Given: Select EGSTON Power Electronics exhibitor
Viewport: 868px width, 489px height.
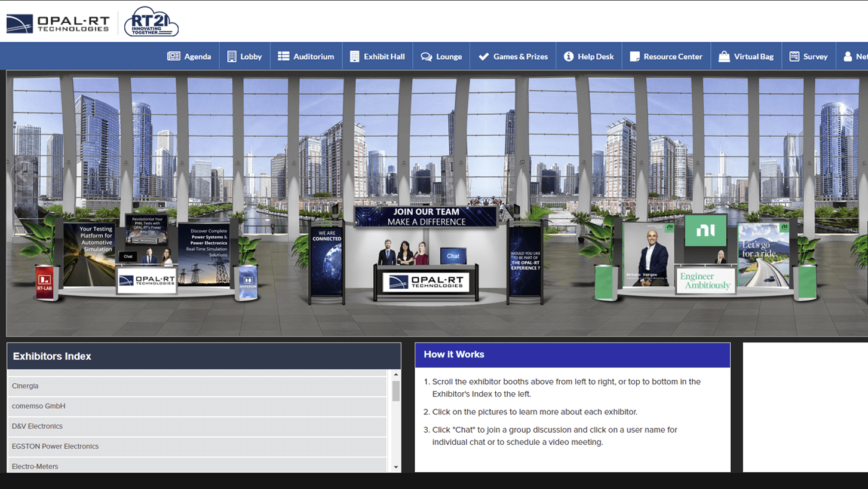Looking at the screenshot, I should point(197,447).
